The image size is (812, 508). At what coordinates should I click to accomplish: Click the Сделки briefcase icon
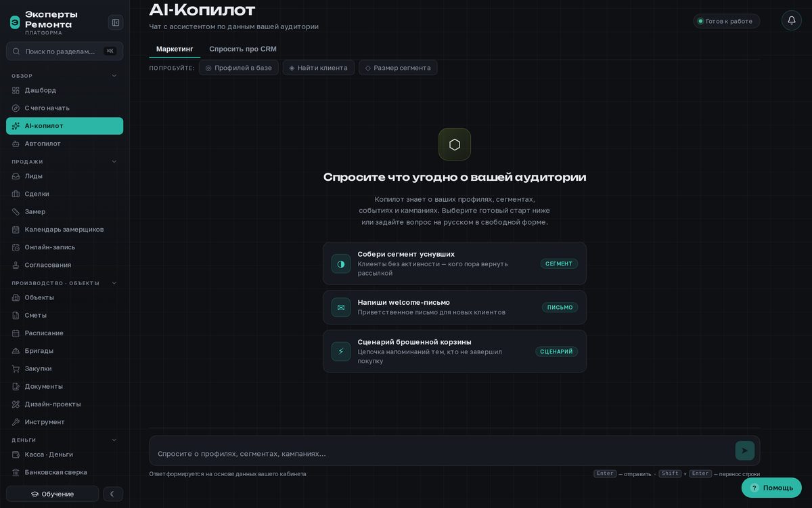click(16, 194)
